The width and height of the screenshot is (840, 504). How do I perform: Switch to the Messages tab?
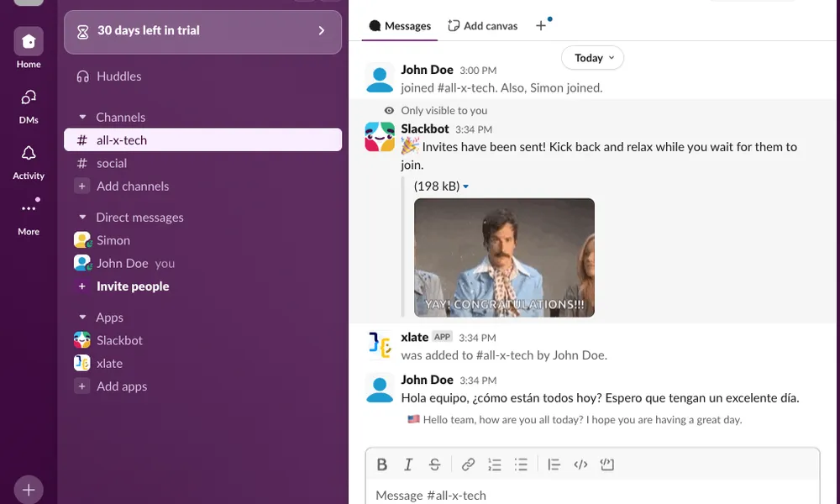click(400, 26)
